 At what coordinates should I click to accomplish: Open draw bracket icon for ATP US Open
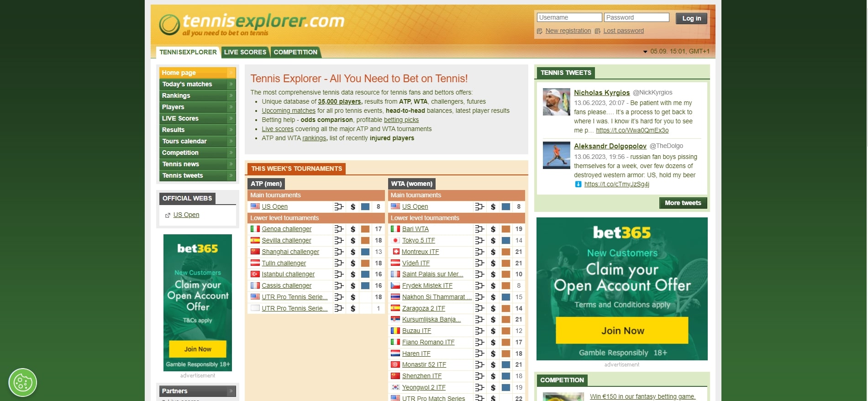click(x=339, y=206)
